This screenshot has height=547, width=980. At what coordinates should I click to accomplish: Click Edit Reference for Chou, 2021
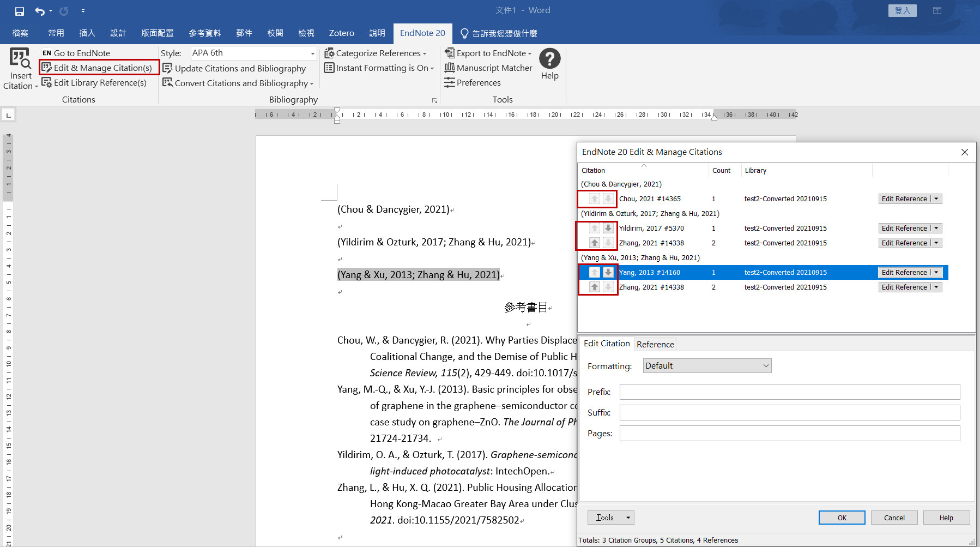pyautogui.click(x=904, y=199)
